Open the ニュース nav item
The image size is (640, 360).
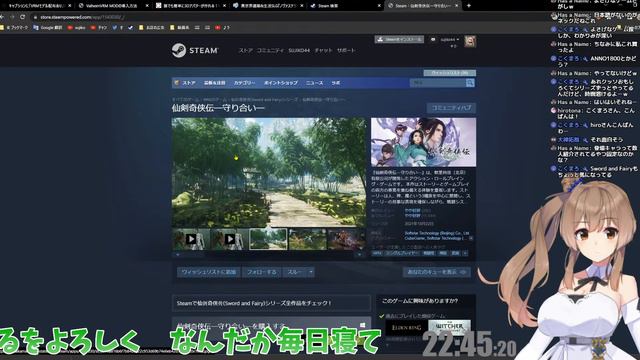tap(314, 82)
